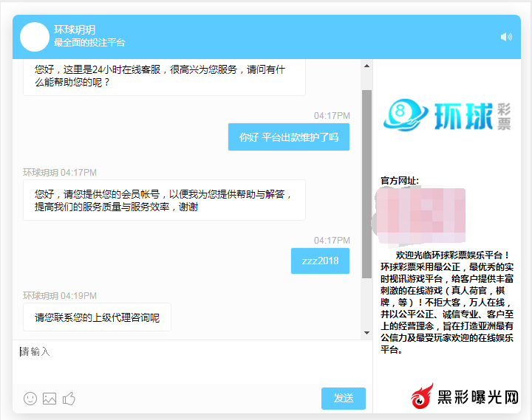Click the thumbs-up rating icon
The width and height of the screenshot is (532, 420).
point(69,399)
